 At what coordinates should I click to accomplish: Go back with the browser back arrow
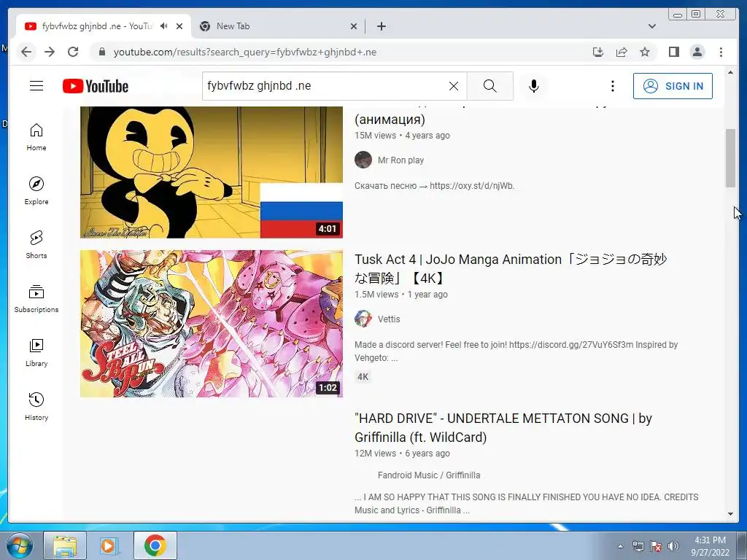click(26, 52)
